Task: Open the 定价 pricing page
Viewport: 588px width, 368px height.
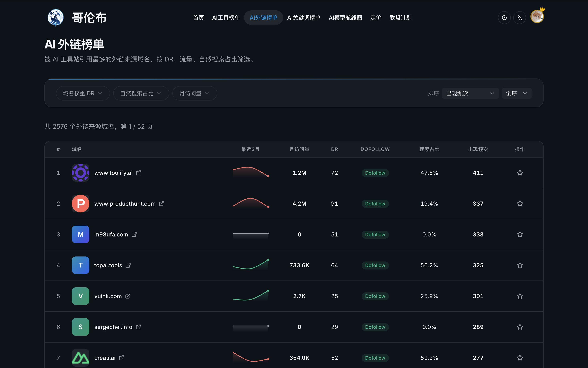Action: 376,18
